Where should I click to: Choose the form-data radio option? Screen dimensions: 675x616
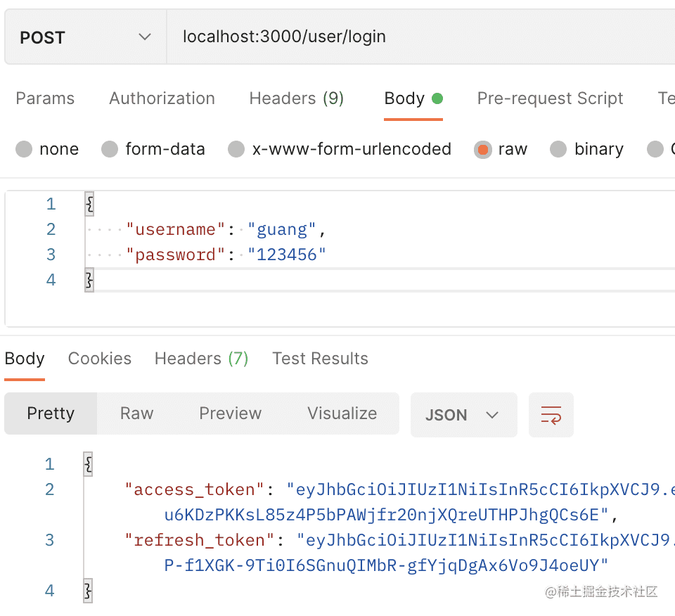click(x=110, y=149)
